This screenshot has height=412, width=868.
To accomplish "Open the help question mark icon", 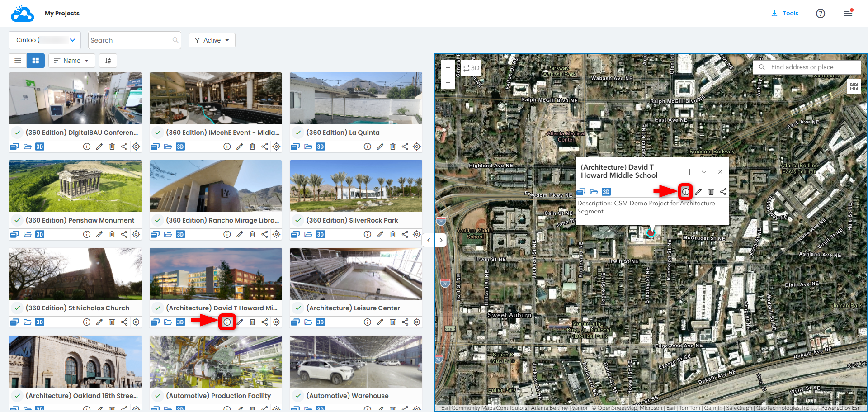I will (821, 14).
